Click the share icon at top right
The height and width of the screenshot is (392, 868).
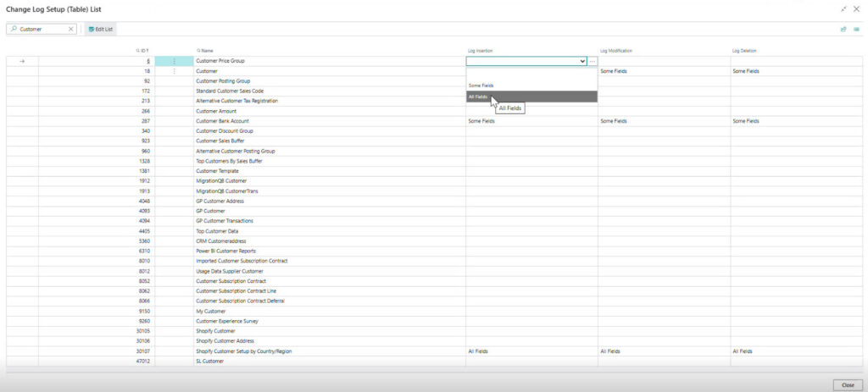click(x=843, y=30)
